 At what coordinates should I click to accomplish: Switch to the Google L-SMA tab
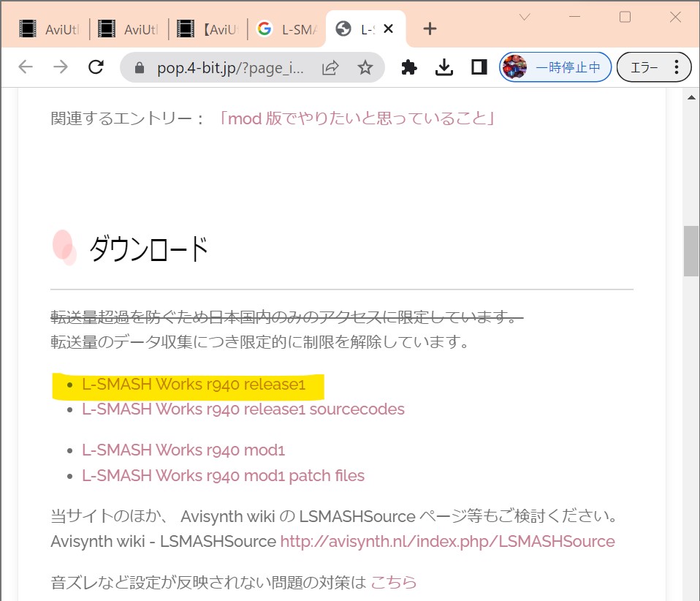pos(287,29)
